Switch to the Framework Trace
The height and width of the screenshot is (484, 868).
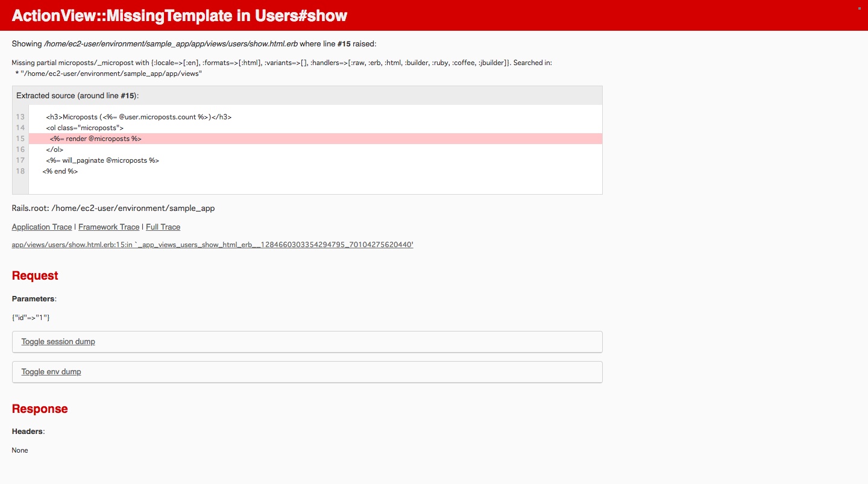click(108, 227)
